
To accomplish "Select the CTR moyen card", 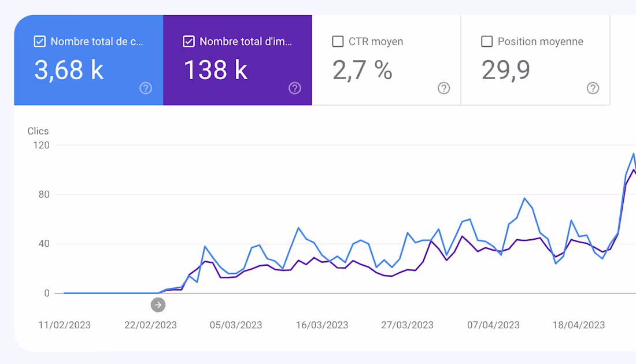I will pos(386,60).
